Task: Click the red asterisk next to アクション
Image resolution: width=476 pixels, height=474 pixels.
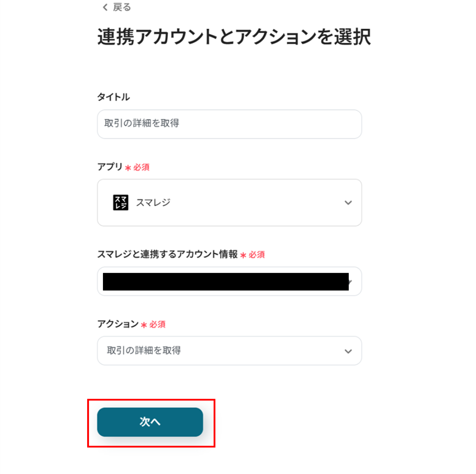Action: (x=144, y=325)
